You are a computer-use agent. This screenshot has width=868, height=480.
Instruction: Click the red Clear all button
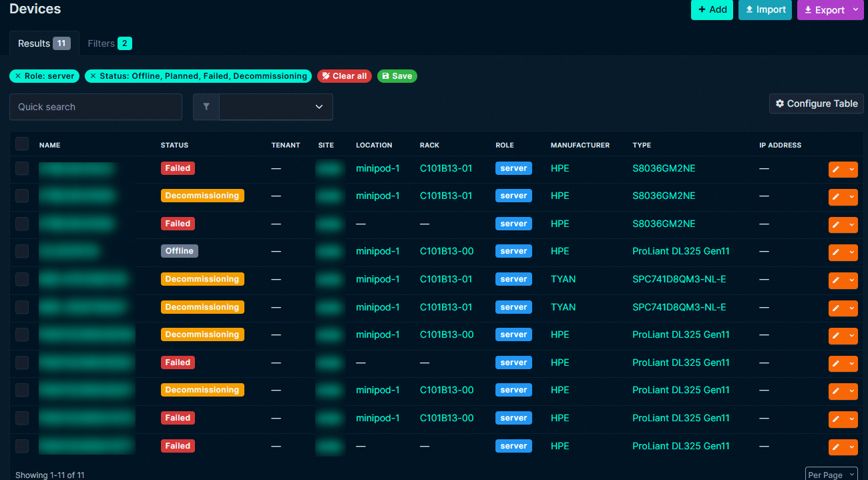pyautogui.click(x=344, y=76)
